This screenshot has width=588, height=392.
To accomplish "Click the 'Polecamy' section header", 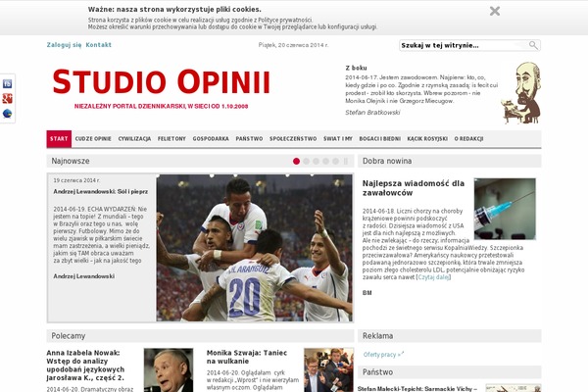I will pos(69,336).
